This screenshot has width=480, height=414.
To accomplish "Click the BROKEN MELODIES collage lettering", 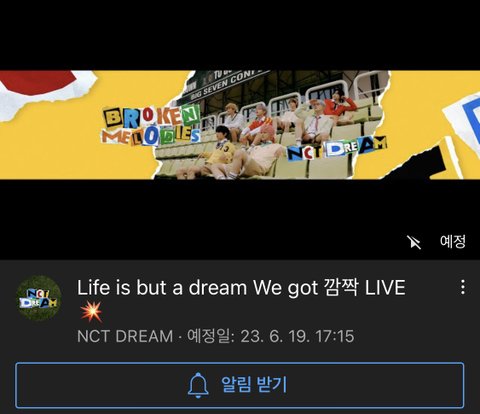I will coord(152,126).
